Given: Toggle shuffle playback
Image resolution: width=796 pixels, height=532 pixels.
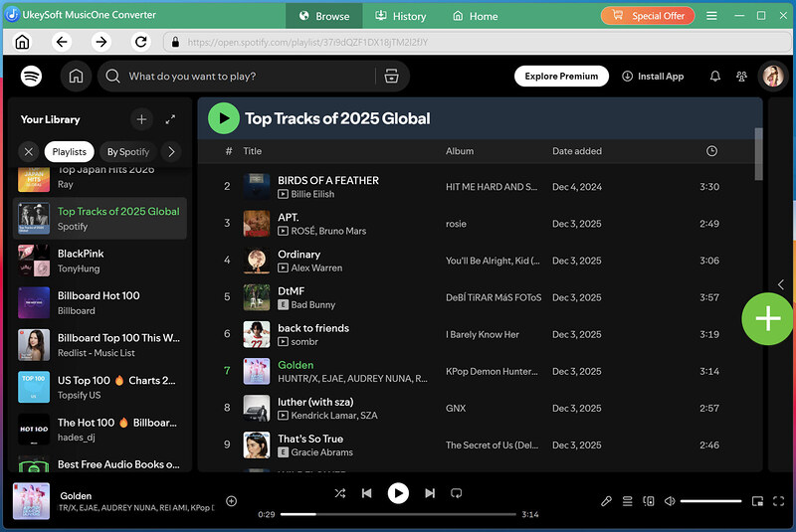Looking at the screenshot, I should 340,493.
